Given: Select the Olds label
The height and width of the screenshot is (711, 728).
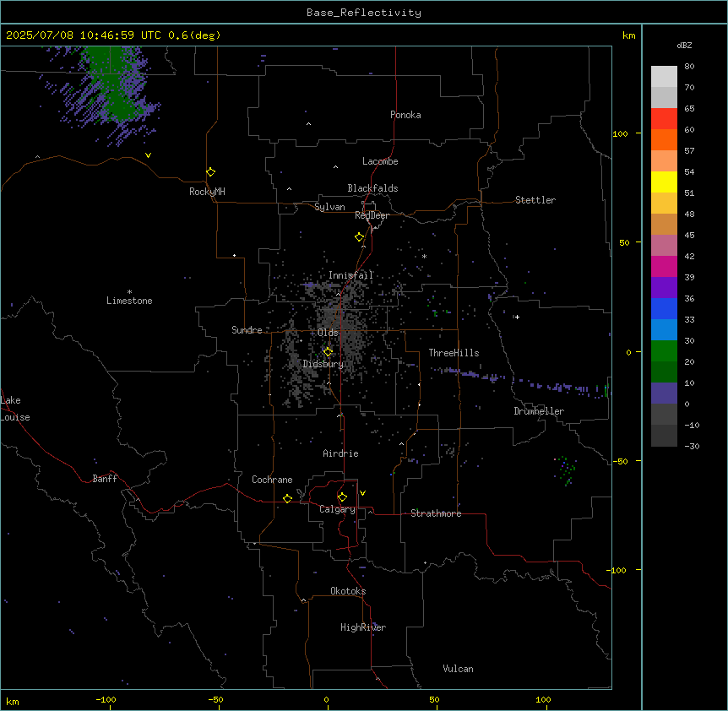Looking at the screenshot, I should click(328, 333).
